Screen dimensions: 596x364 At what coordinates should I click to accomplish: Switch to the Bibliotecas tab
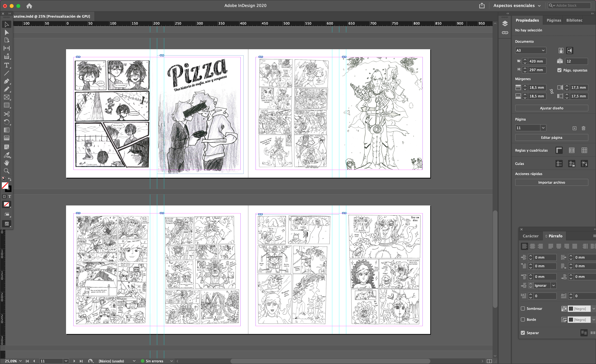coord(574,20)
